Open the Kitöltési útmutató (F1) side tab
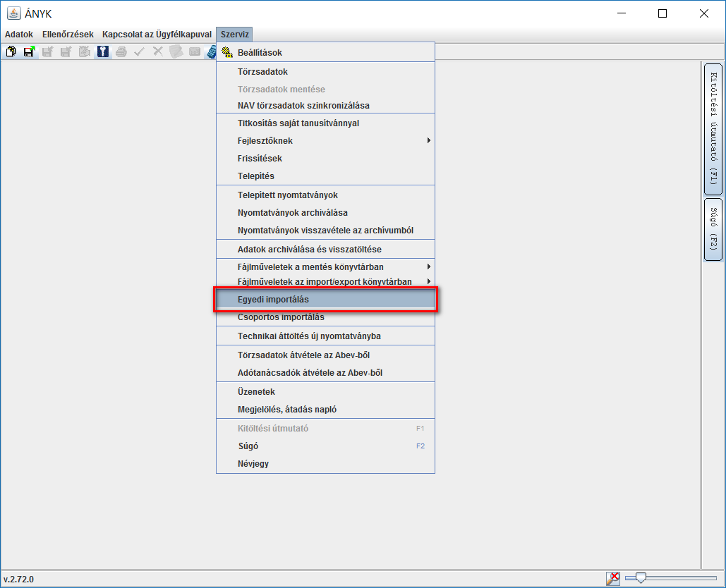 713,129
